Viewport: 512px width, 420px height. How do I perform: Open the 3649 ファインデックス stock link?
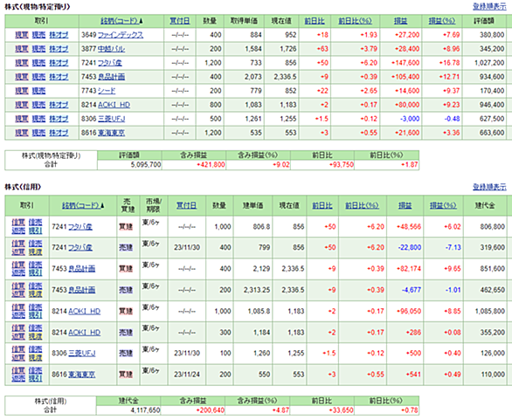click(x=121, y=35)
